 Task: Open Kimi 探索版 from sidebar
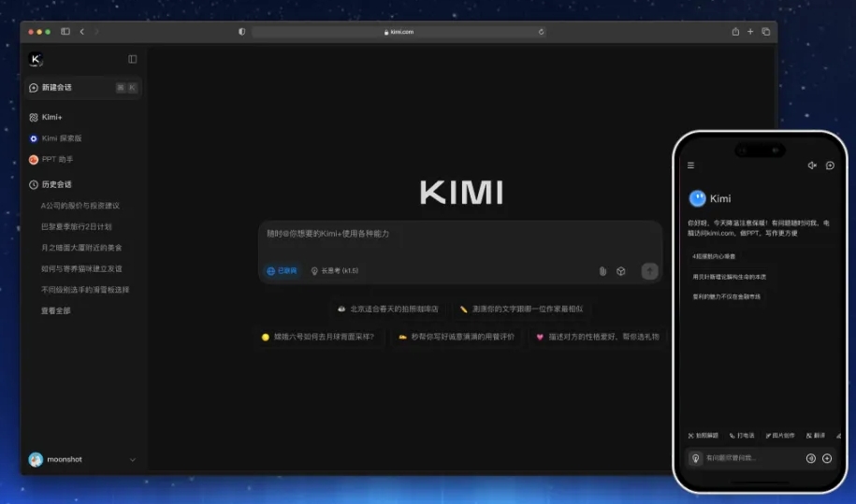pos(55,138)
